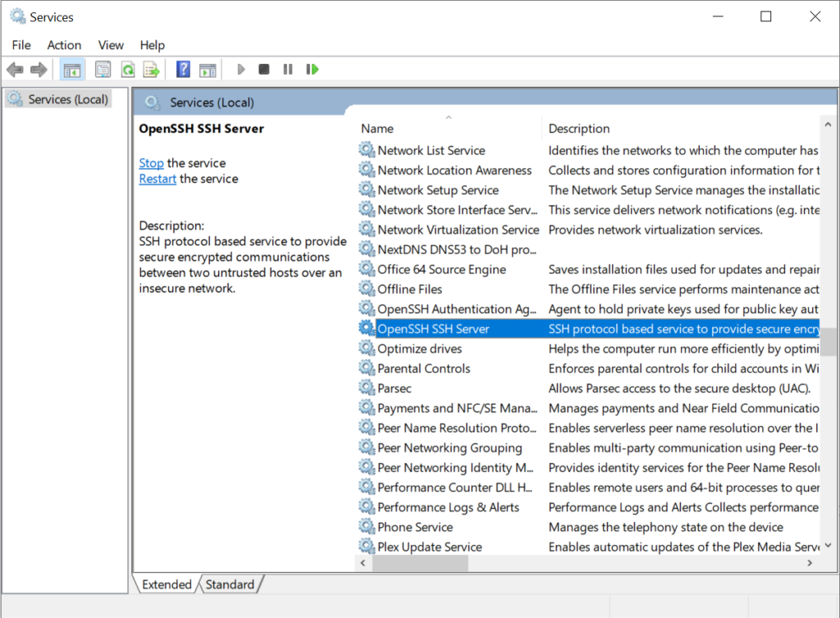
Task: Select the OpenSSH SSH Server row
Action: (x=588, y=329)
